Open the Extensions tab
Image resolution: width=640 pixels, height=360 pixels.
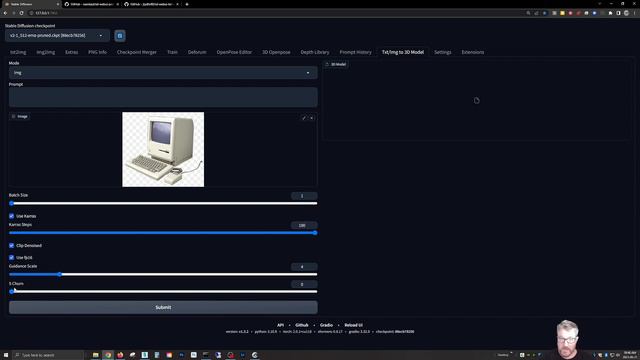coord(473,52)
